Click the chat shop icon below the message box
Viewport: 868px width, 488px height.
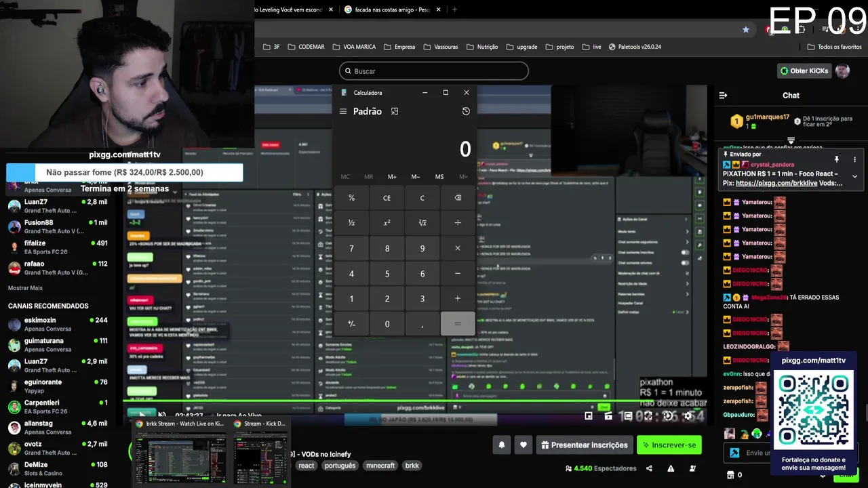click(730, 475)
